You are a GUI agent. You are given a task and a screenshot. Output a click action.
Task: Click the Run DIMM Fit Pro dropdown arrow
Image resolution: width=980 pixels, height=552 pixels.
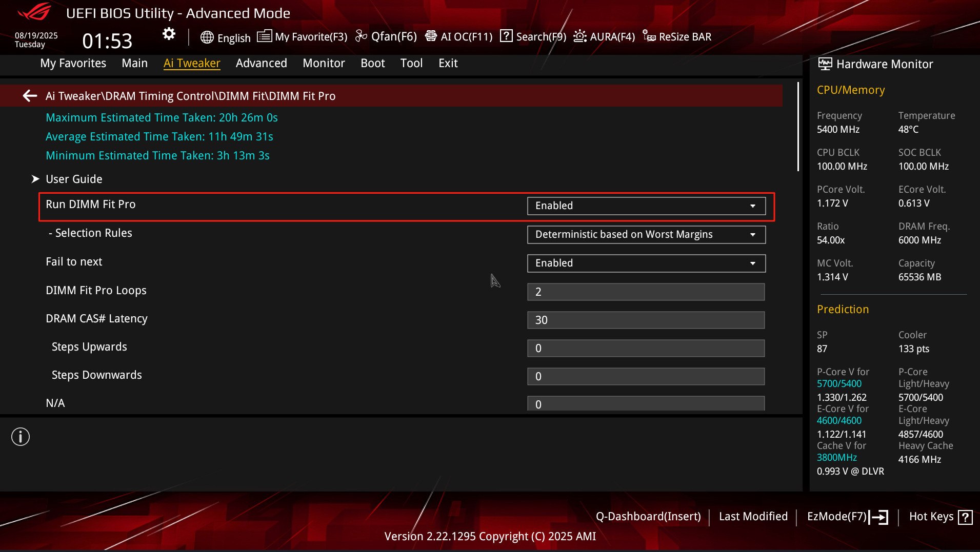(753, 206)
